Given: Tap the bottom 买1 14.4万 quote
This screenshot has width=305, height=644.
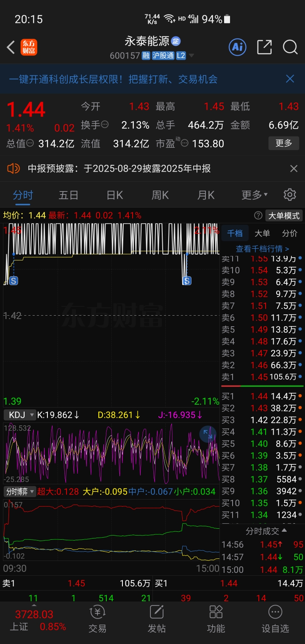Looking at the screenshot, I should (x=229, y=583).
